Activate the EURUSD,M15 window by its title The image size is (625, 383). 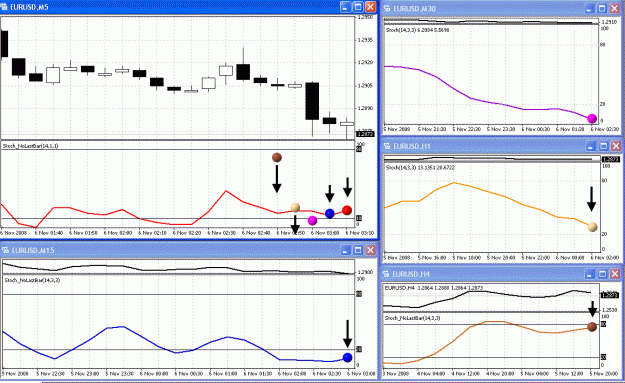click(33, 250)
